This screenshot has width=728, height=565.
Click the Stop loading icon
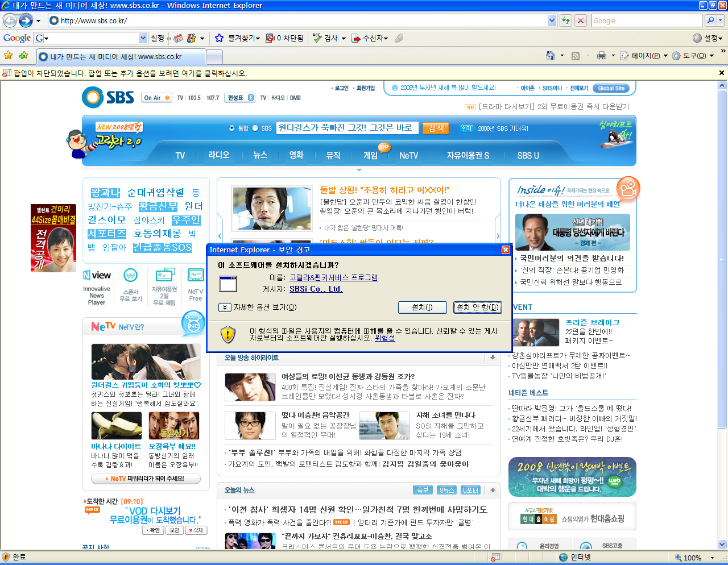pos(581,20)
